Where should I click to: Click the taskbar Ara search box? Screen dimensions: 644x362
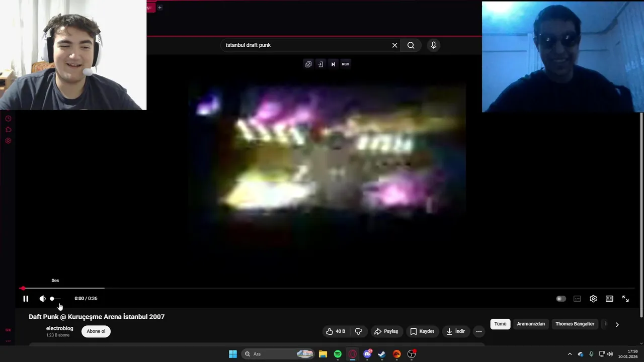pos(279,354)
